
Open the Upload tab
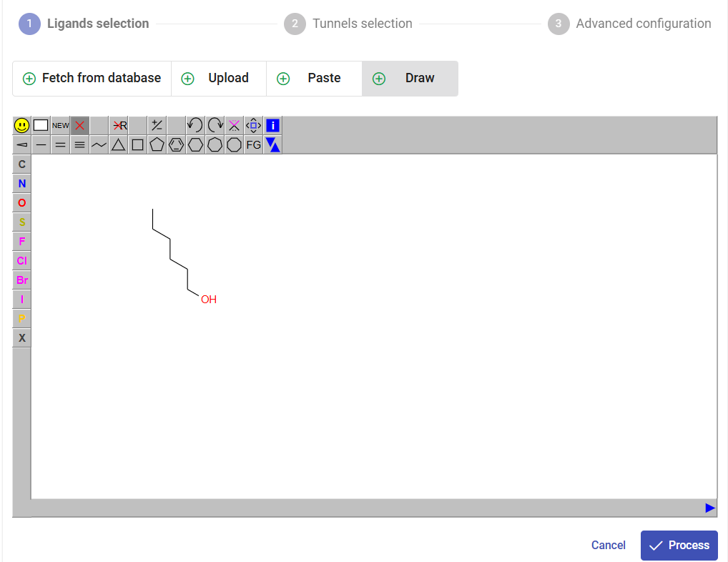219,79
